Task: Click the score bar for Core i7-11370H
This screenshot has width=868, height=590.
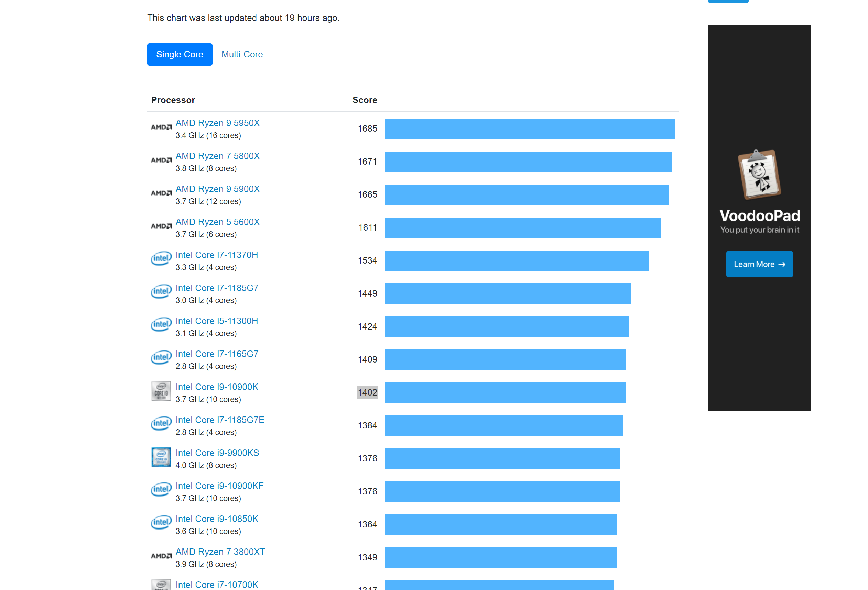Action: tap(517, 261)
